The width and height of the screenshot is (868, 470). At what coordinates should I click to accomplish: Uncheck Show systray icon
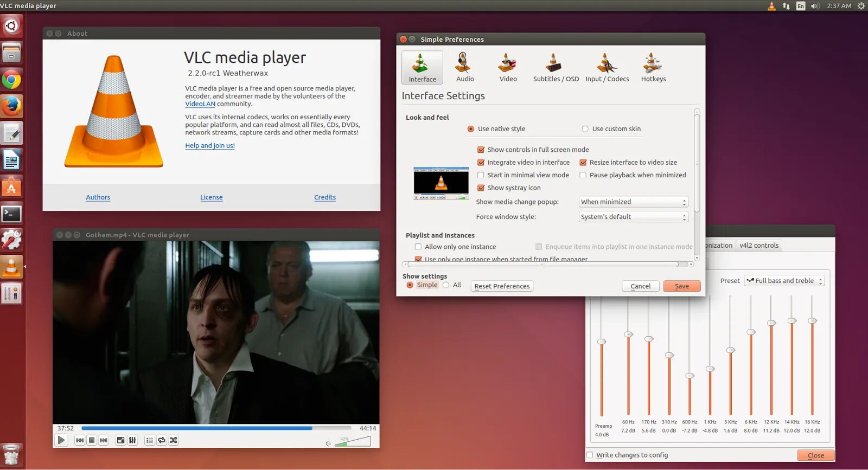[x=509, y=188]
